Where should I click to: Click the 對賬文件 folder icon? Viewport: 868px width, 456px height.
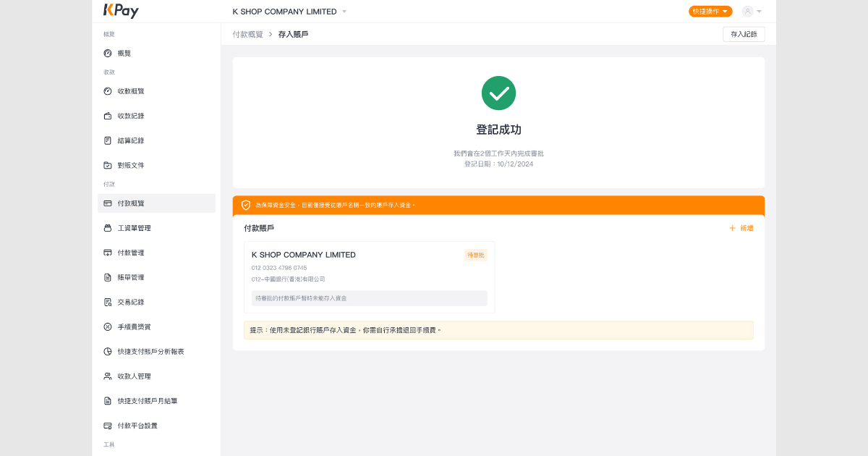pyautogui.click(x=108, y=165)
